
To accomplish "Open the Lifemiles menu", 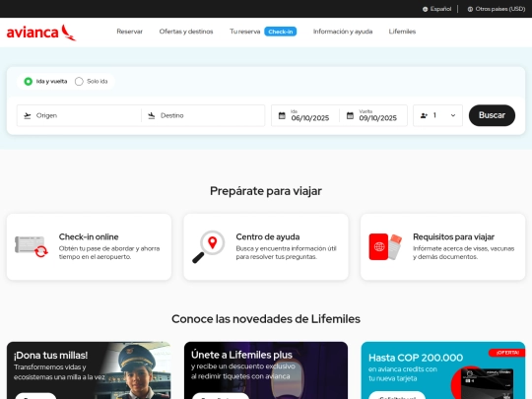I will pyautogui.click(x=402, y=32).
